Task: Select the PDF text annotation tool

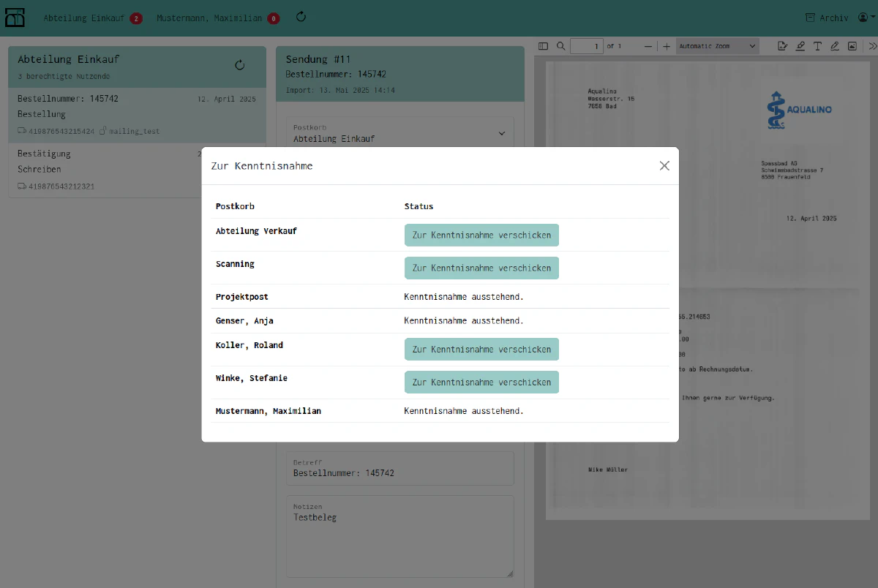Action: tap(818, 46)
